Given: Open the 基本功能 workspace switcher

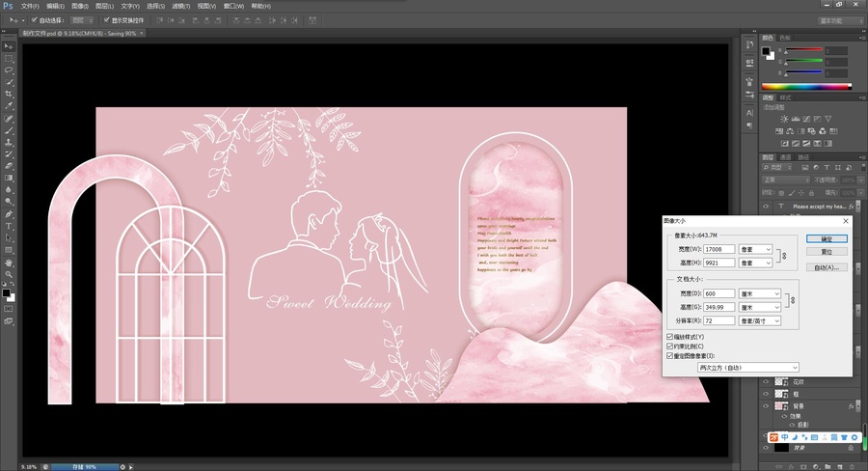Looking at the screenshot, I should coord(840,20).
